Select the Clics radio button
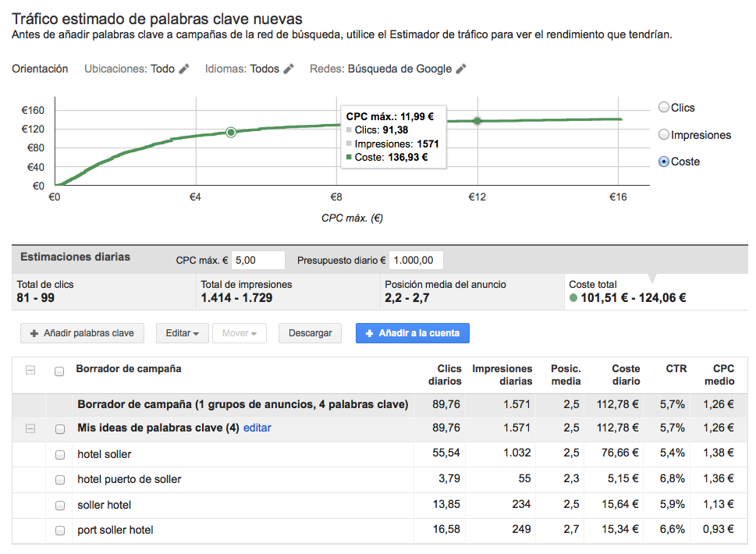756x554 pixels. pyautogui.click(x=664, y=108)
